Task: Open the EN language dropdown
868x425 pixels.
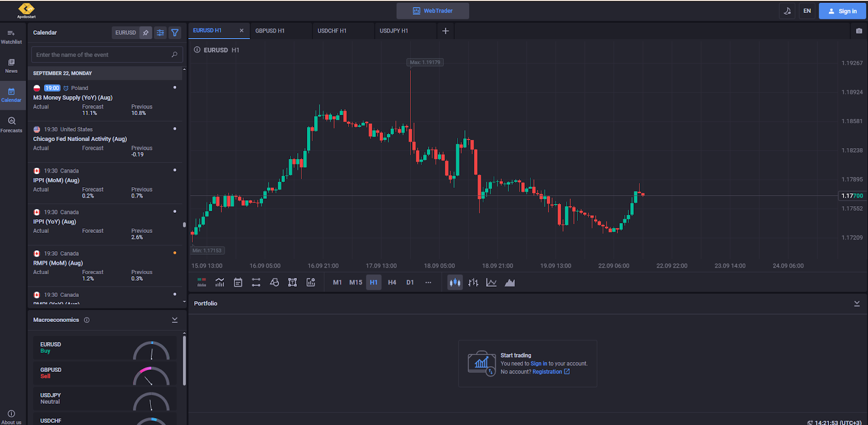Action: 807,11
